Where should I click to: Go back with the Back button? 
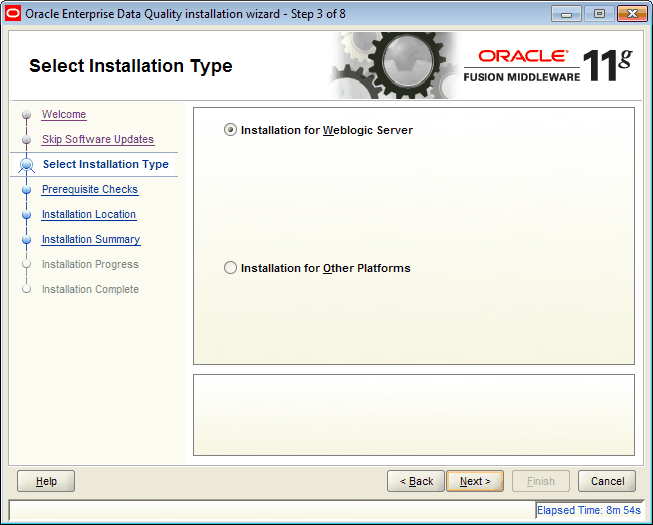pyautogui.click(x=416, y=481)
